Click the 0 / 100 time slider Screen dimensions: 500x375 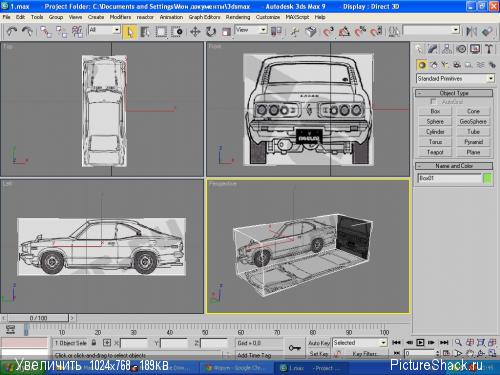tap(38, 318)
